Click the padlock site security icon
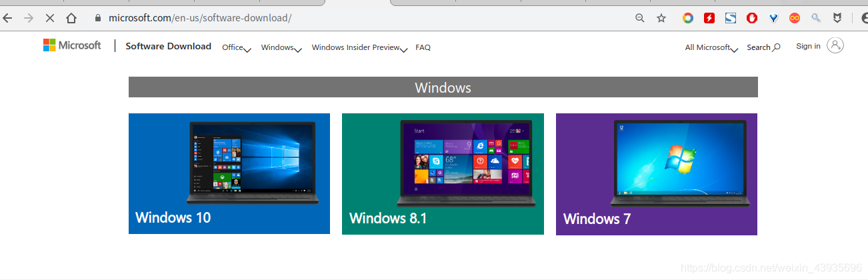Viewport: 868px width, 280px height. (98, 18)
